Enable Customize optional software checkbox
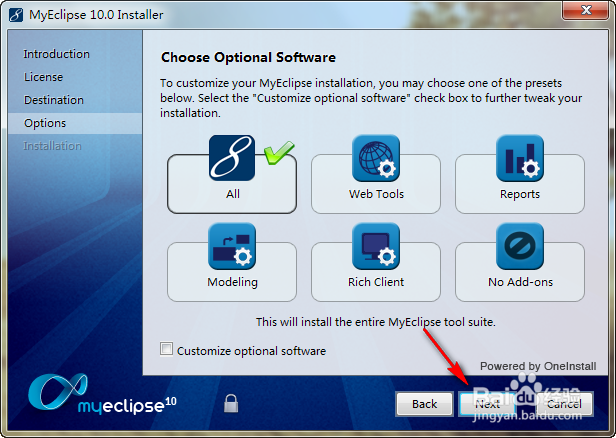The image size is (616, 438). click(166, 348)
